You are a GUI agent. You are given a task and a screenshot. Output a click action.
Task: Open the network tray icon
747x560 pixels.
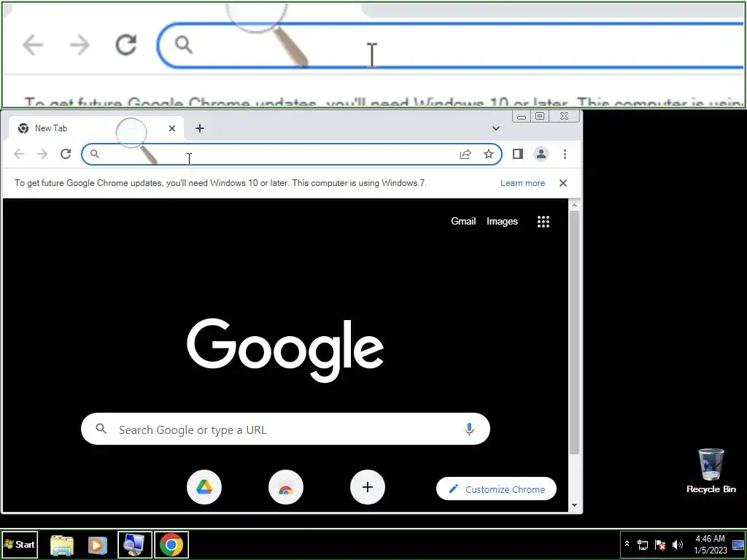pyautogui.click(x=643, y=545)
